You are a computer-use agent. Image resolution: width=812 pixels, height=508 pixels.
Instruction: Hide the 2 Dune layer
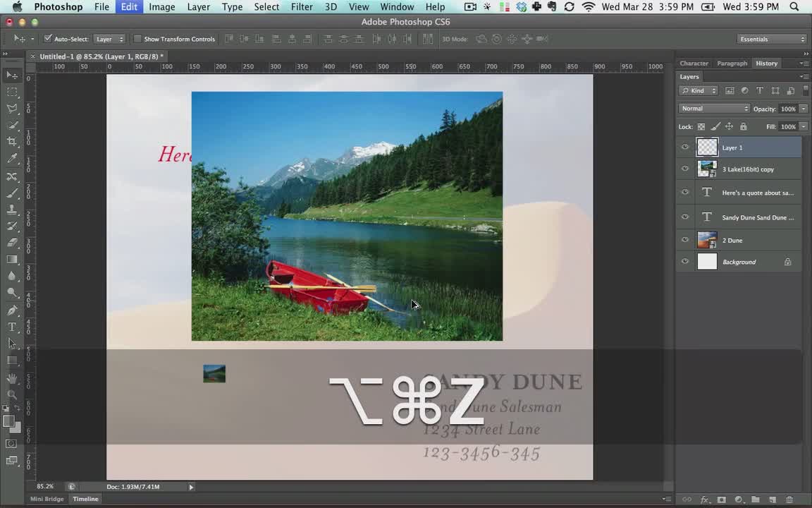point(685,240)
